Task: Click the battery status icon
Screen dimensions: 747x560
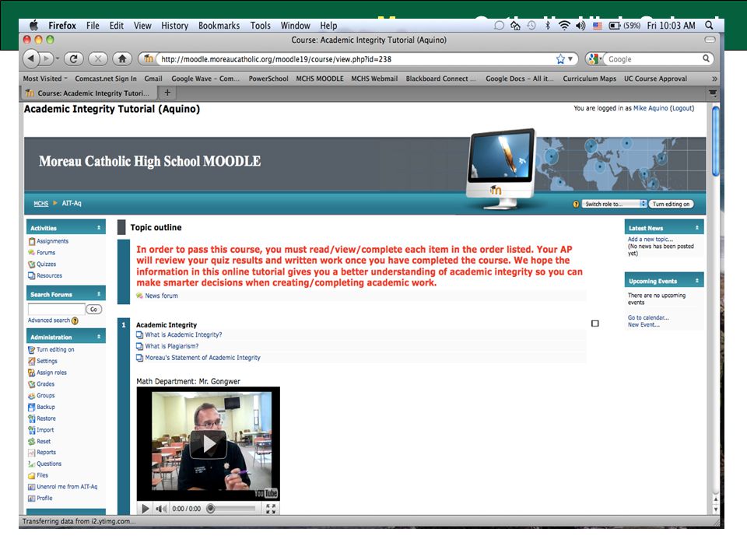Action: pyautogui.click(x=615, y=25)
